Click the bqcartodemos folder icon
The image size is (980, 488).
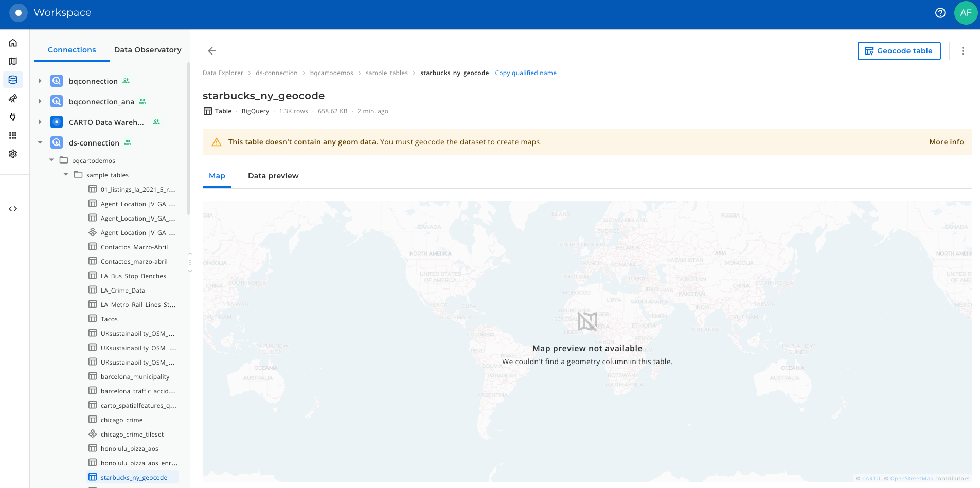click(64, 160)
